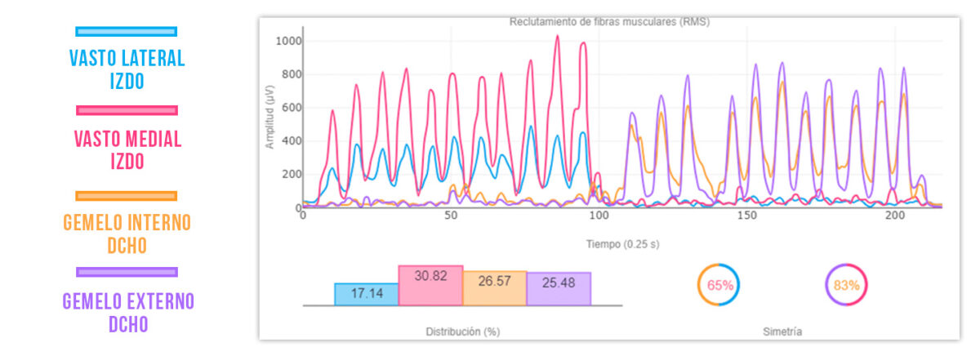Click the Simetría caption
Image resolution: width=980 pixels, height=356 pixels.
click(784, 332)
